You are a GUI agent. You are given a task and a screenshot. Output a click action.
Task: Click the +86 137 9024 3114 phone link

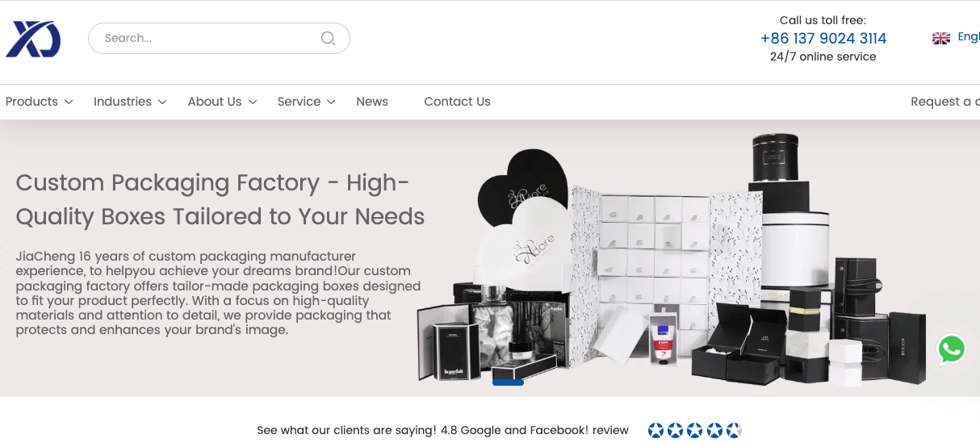coord(823,38)
